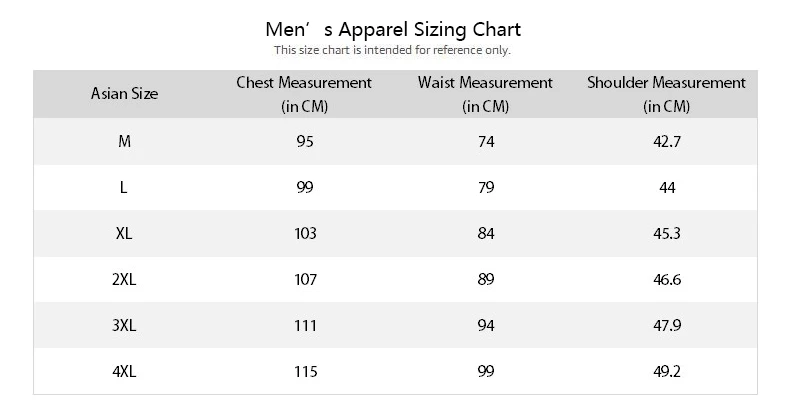Select the Shoulder Measurement column header
790x416 pixels.
pos(667,94)
